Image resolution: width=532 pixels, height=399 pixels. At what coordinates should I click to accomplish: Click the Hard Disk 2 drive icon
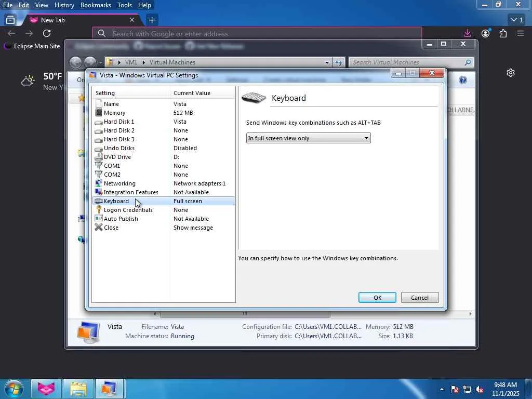click(x=99, y=130)
